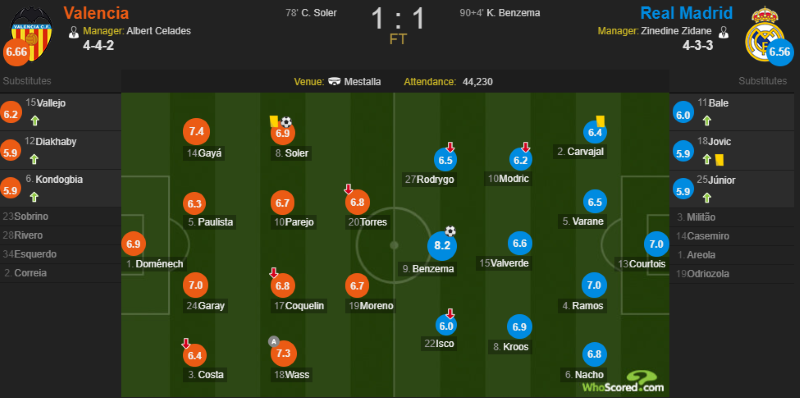The image size is (800, 398).
Task: Click the assist badge on Wass
Action: tap(273, 341)
